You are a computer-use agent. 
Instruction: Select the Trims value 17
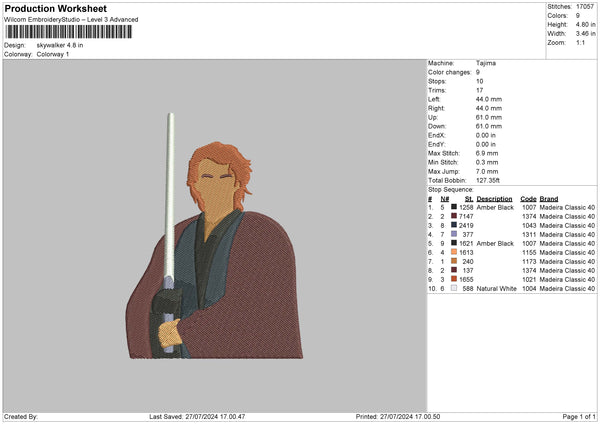tap(479, 90)
